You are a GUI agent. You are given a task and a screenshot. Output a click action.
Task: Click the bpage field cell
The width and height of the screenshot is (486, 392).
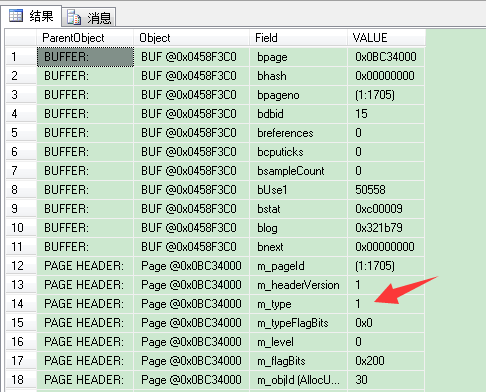click(x=298, y=57)
